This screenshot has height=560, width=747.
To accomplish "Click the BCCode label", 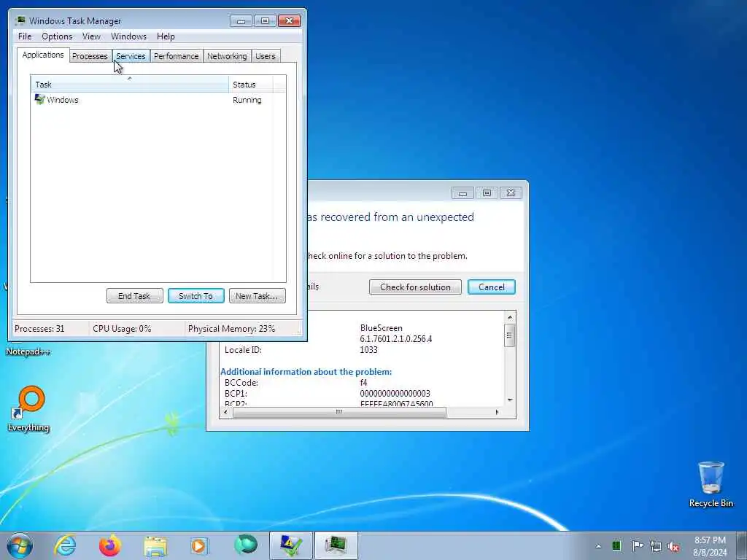I will [x=241, y=383].
